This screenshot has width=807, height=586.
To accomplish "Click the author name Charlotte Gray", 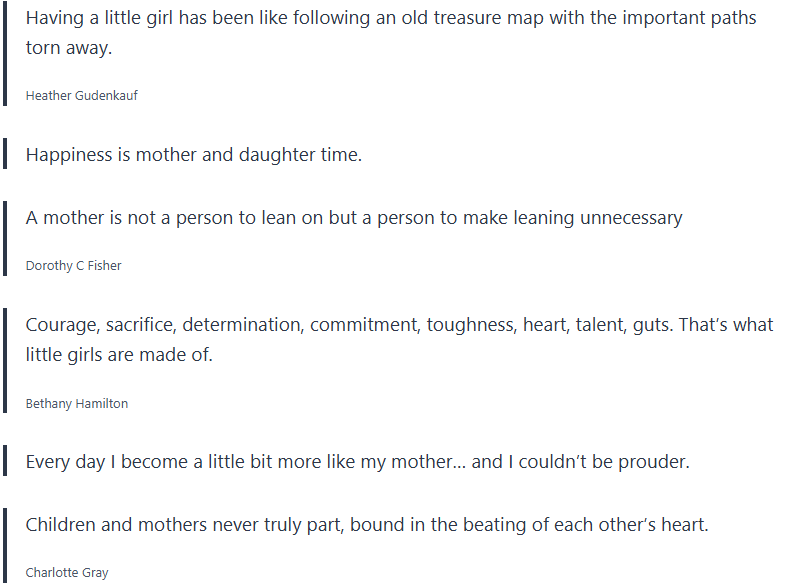I will (x=66, y=573).
